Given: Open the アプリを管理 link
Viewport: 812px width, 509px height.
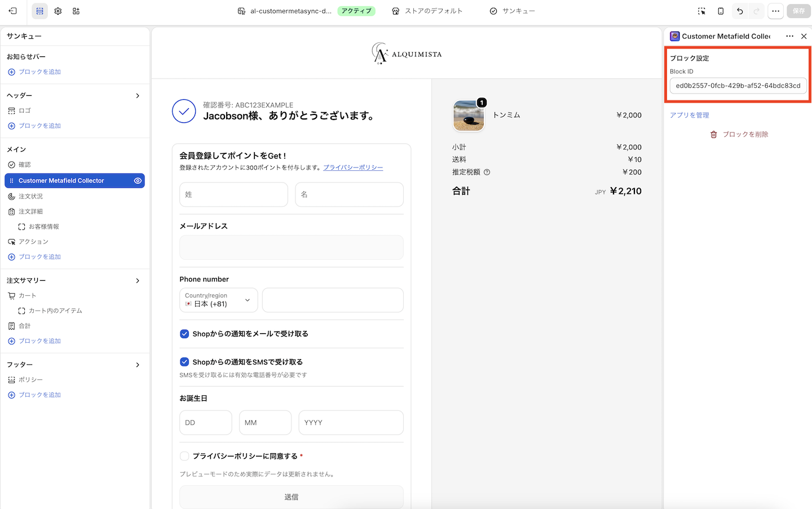Looking at the screenshot, I should point(690,115).
